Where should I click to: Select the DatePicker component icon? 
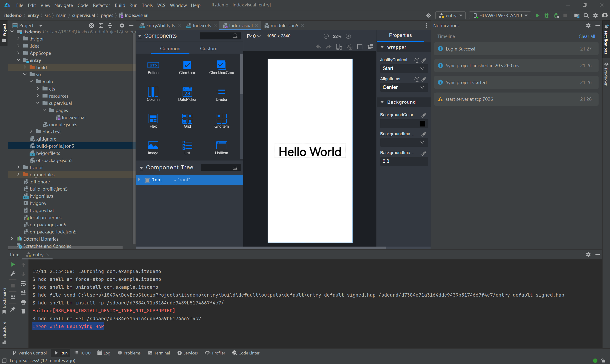[x=187, y=92]
